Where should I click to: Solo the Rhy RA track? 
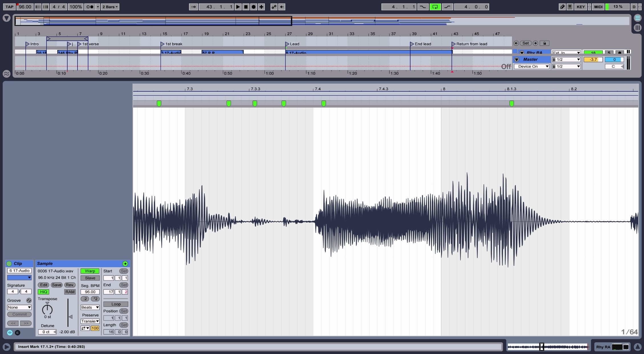[609, 53]
